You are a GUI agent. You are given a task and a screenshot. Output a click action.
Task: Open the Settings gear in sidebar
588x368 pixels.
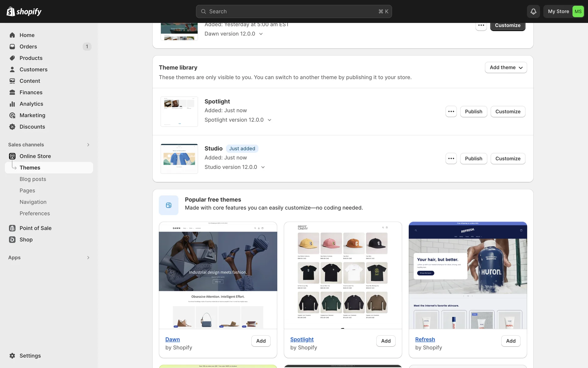coord(12,356)
